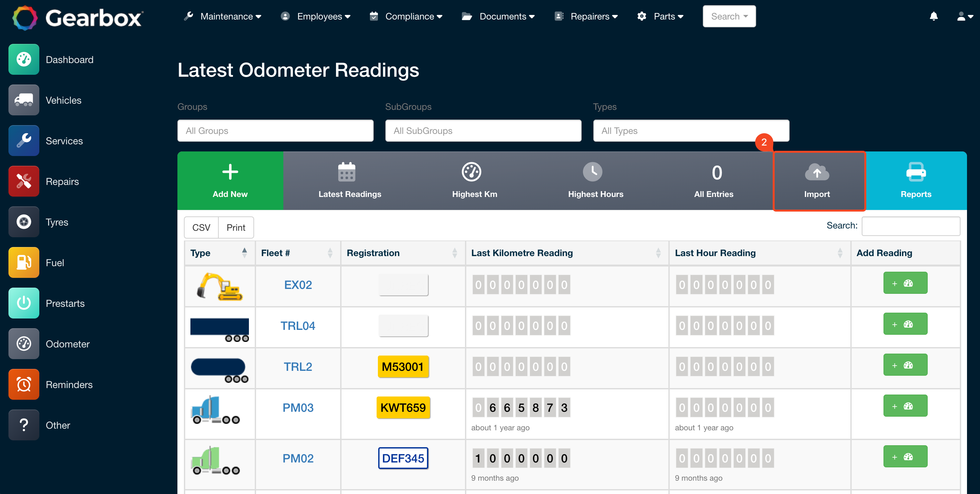Add reading for EX02
Image resolution: width=980 pixels, height=494 pixels.
coord(905,283)
